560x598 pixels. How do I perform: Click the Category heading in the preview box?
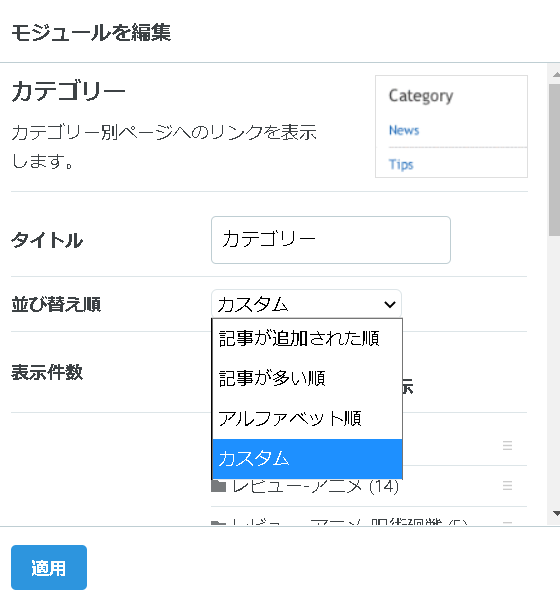coord(421,96)
